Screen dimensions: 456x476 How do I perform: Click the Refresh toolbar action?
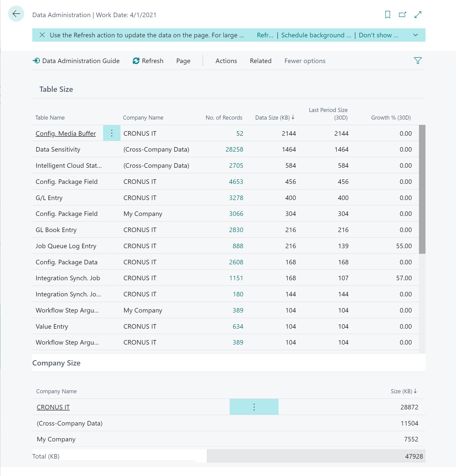click(148, 61)
